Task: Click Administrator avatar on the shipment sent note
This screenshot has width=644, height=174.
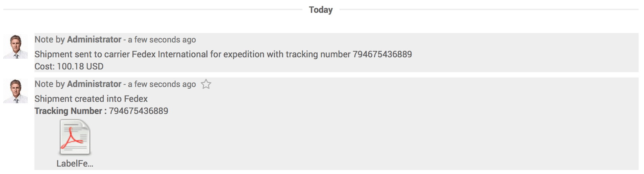Action: pyautogui.click(x=16, y=47)
